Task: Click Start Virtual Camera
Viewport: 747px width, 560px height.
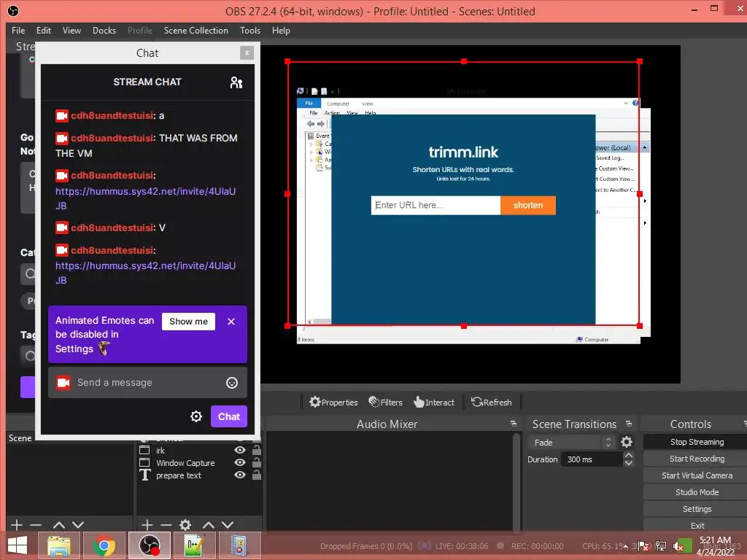Action: pos(697,475)
